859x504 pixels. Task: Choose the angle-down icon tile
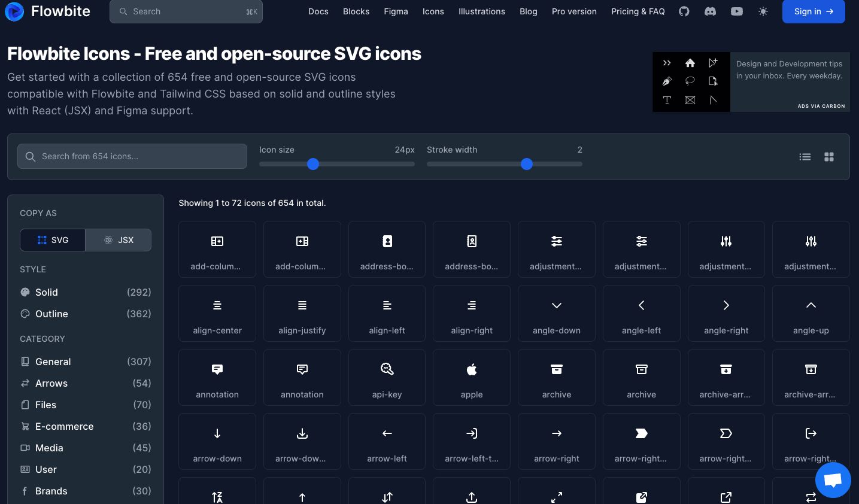click(x=557, y=314)
